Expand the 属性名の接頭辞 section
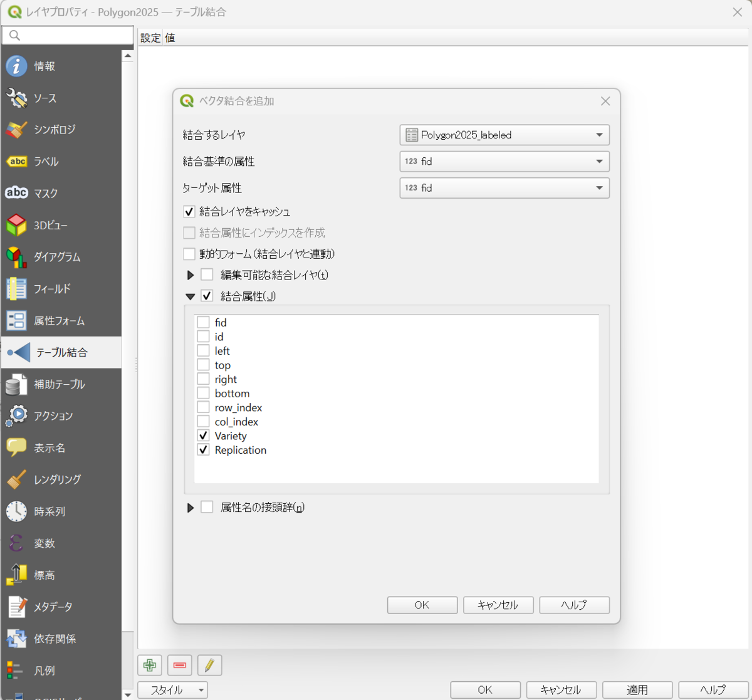Viewport: 752px width, 700px height. pyautogui.click(x=191, y=508)
